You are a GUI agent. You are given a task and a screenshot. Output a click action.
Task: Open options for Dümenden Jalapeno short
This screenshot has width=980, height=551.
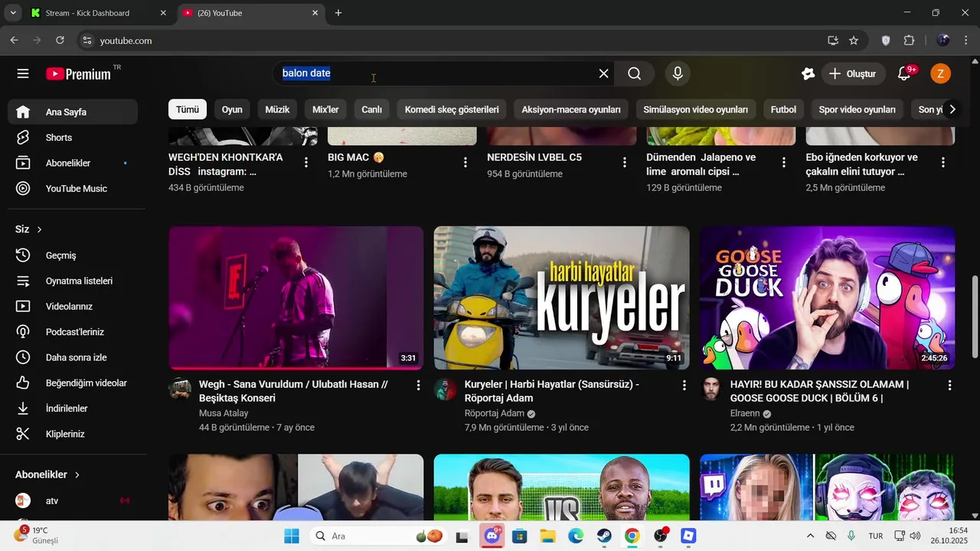[784, 162]
